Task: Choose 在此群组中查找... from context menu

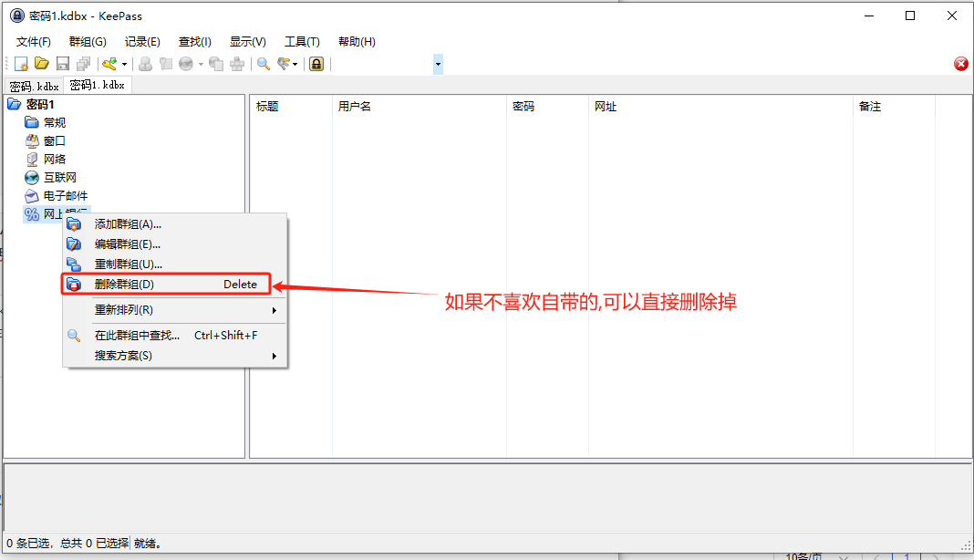Action: [174, 336]
